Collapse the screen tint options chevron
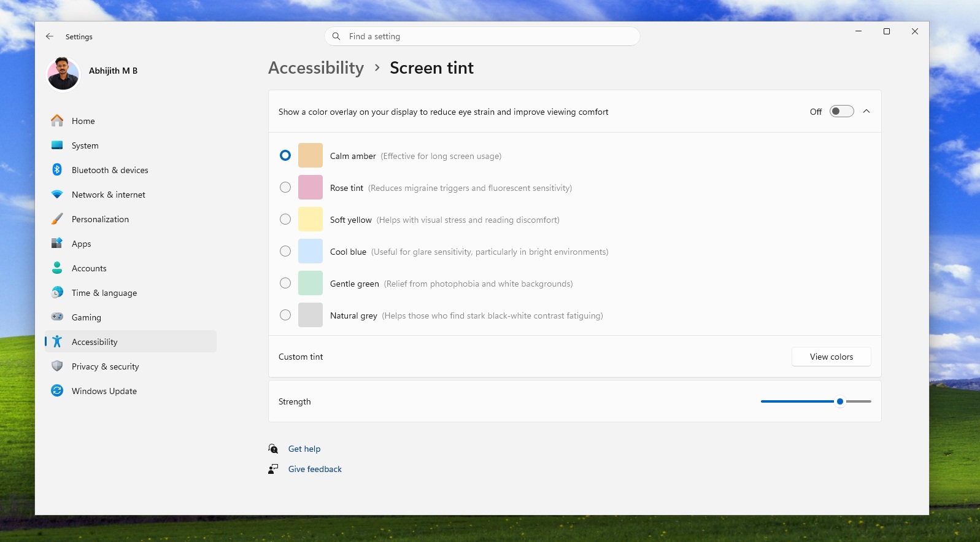 click(866, 111)
